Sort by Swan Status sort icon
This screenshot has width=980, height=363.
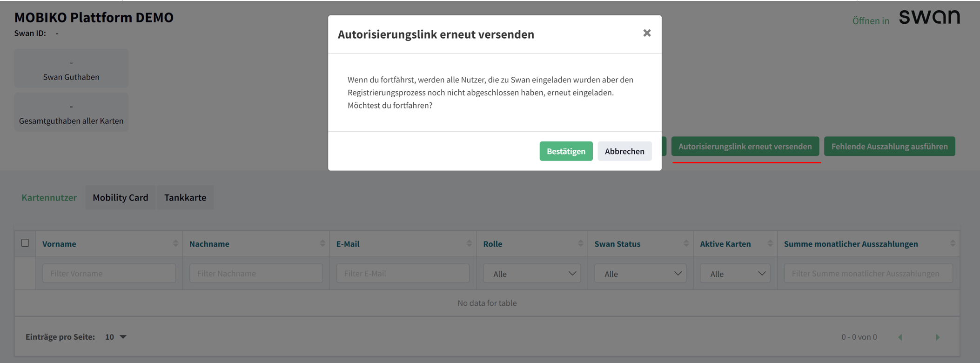686,243
